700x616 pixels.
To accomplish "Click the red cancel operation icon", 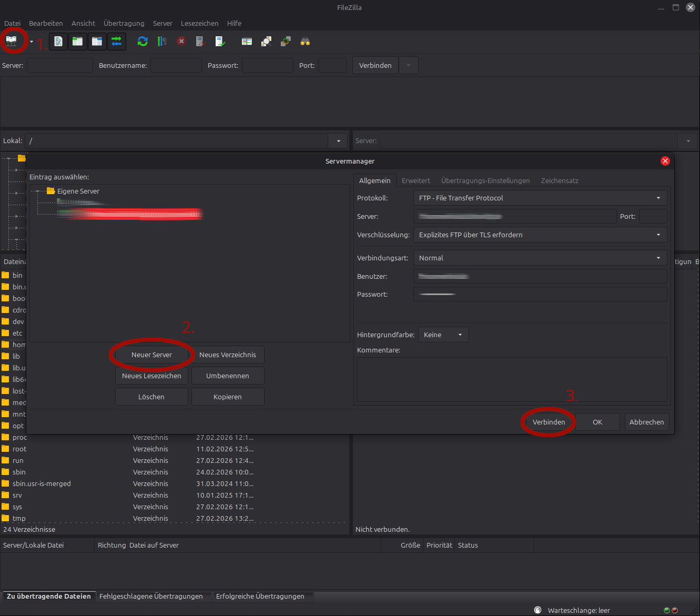I will pos(181,42).
